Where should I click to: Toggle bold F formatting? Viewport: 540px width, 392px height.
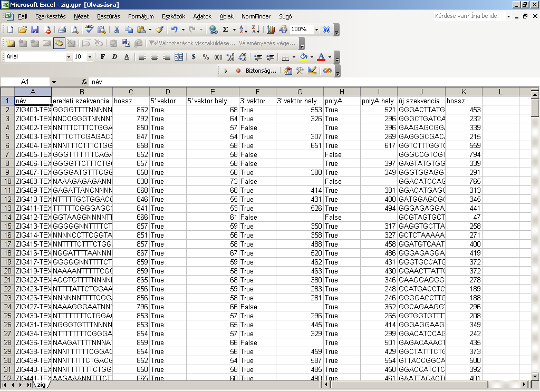(x=103, y=57)
